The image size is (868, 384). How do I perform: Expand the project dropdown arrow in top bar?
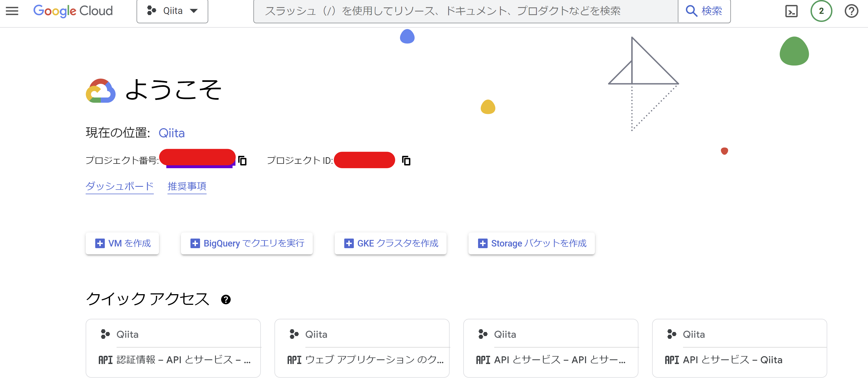(x=195, y=11)
